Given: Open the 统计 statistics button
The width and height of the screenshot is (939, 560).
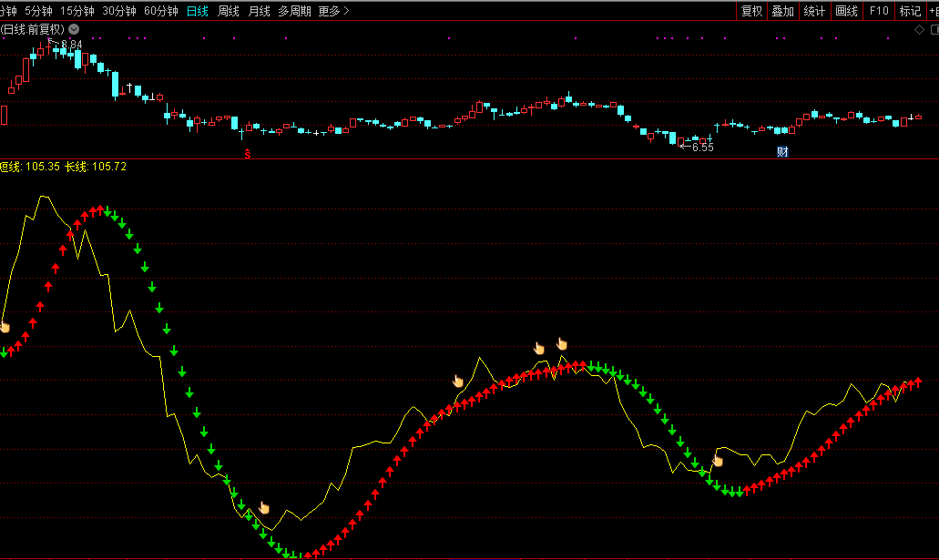Looking at the screenshot, I should coord(814,11).
